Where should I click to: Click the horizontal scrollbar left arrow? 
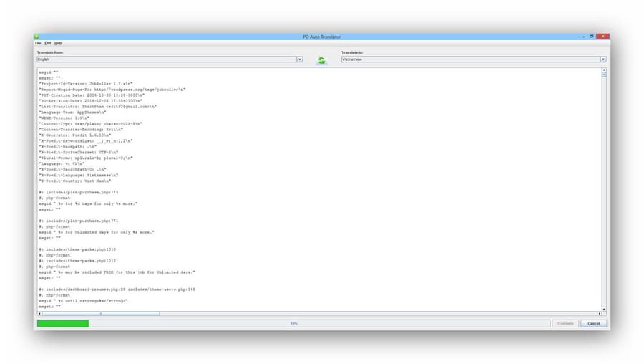39,313
